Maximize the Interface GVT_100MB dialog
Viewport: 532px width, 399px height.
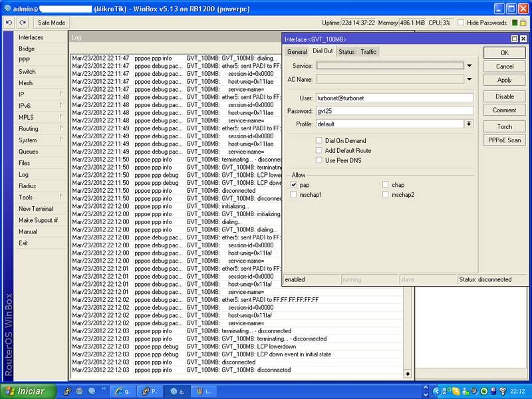point(514,39)
